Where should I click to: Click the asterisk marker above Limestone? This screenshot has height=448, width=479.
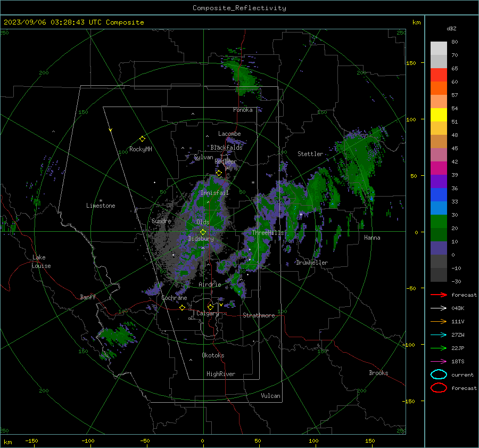coord(101,201)
